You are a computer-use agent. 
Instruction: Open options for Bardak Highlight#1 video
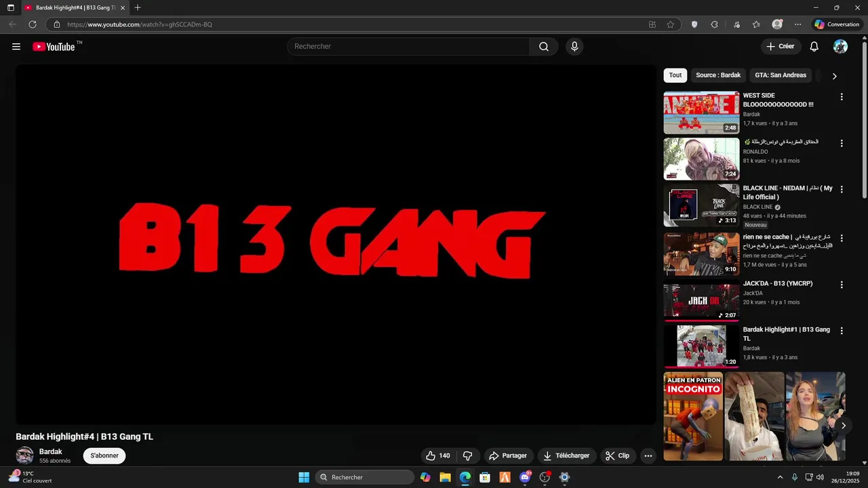[842, 331]
